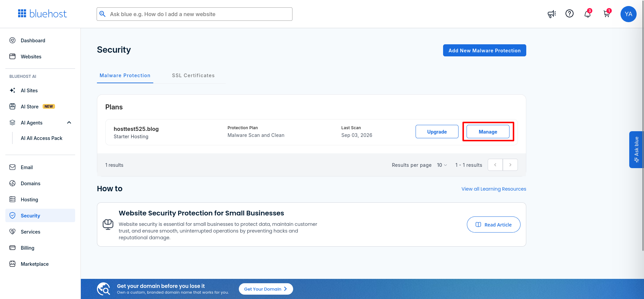Viewport: 644px width, 299px height.
Task: Open Billing in the sidebar
Action: click(40, 248)
